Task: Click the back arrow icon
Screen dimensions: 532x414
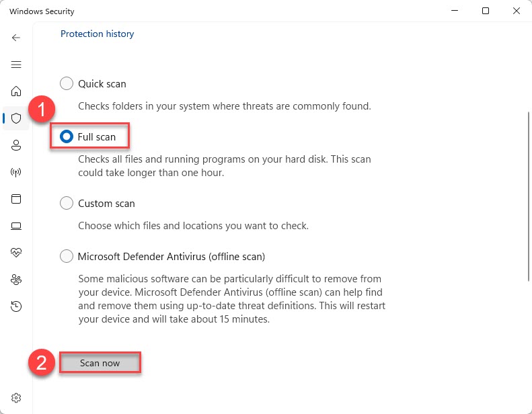Action: click(x=16, y=38)
